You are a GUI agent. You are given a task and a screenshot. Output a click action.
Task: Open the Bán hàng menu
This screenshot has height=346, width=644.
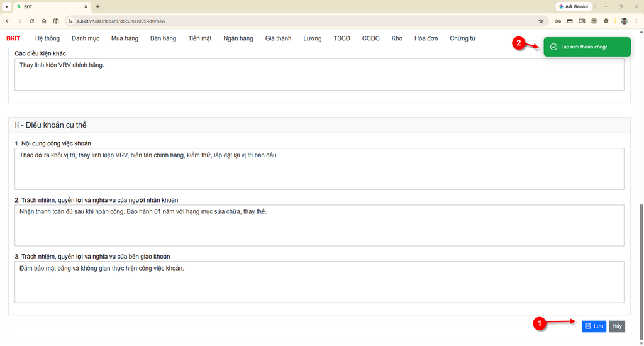tap(163, 38)
